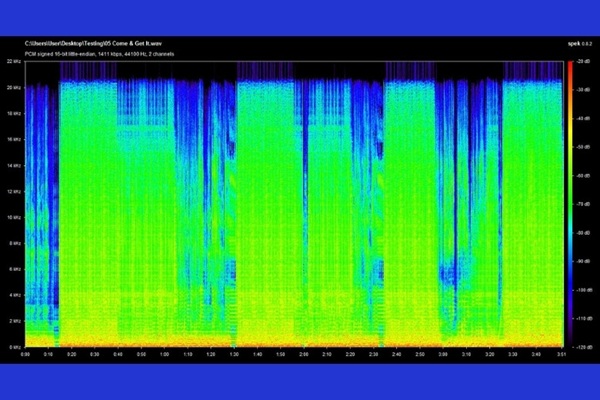Click the '2:50' time axis label
This screenshot has width=600, height=400.
(420, 354)
